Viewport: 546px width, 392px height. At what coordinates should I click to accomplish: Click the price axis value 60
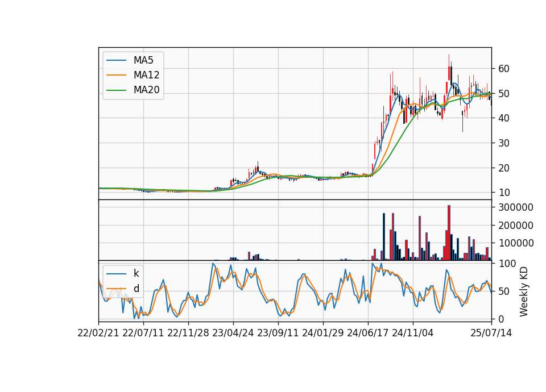coord(503,69)
